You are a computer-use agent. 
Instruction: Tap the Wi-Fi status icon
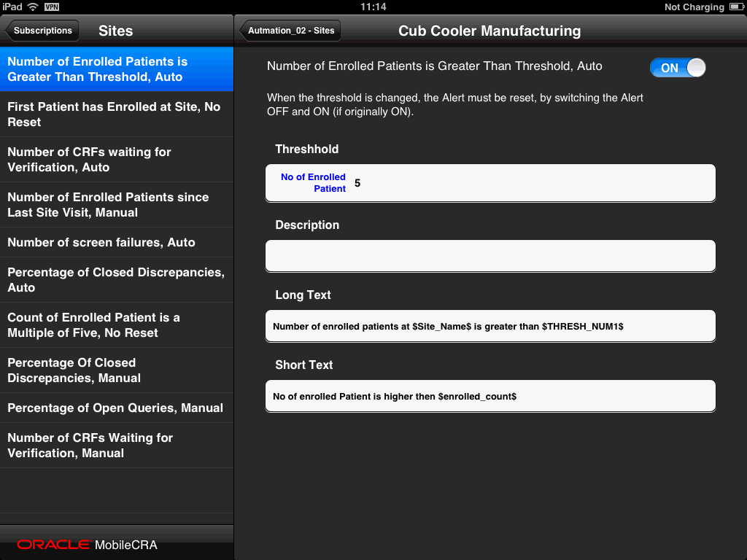pos(33,7)
